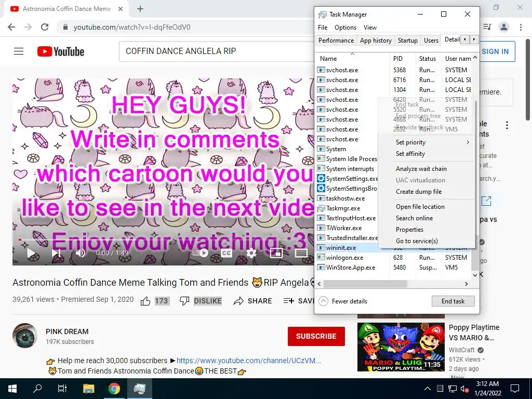
Task: Open Task Manager View menu
Action: 370,28
